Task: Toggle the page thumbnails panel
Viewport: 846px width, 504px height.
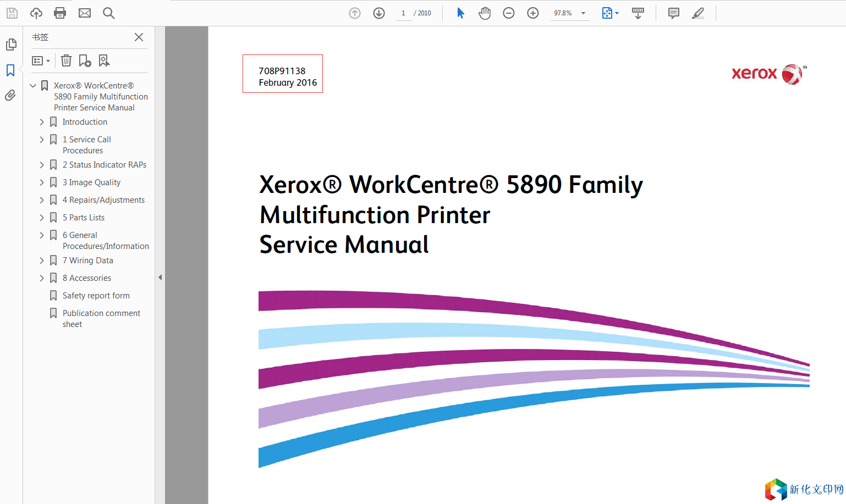Action: (x=10, y=45)
